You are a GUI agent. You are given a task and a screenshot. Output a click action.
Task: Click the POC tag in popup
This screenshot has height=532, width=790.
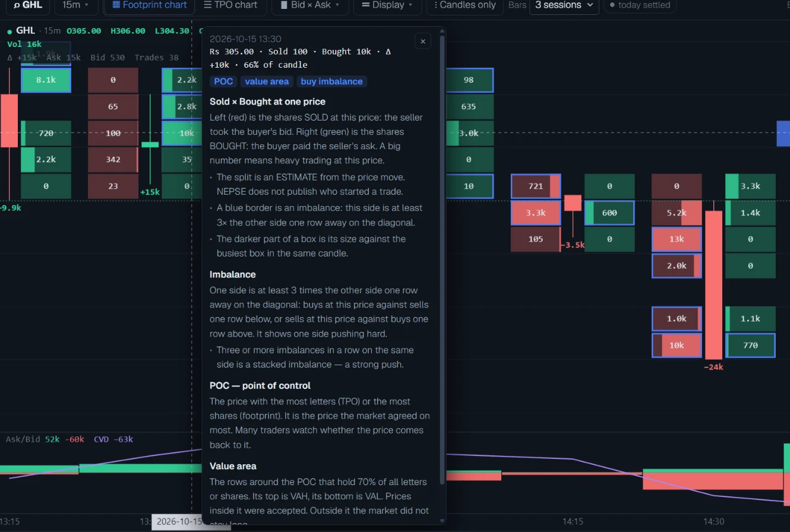223,81
